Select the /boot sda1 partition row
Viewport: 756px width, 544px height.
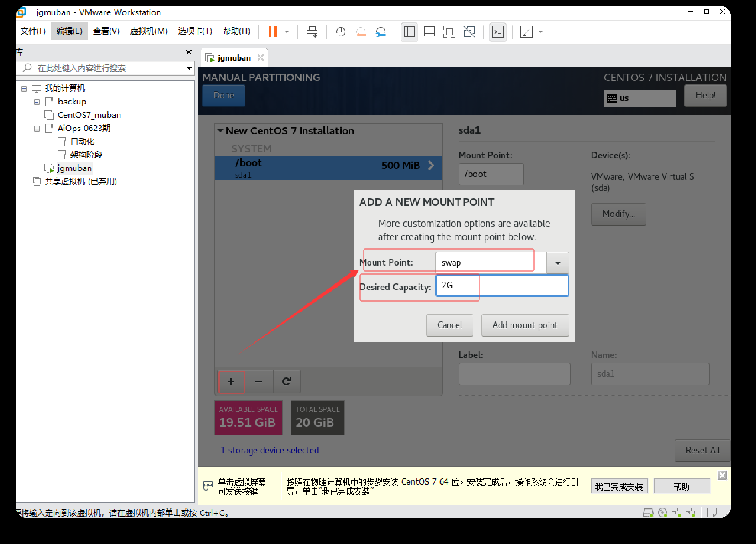(x=328, y=168)
